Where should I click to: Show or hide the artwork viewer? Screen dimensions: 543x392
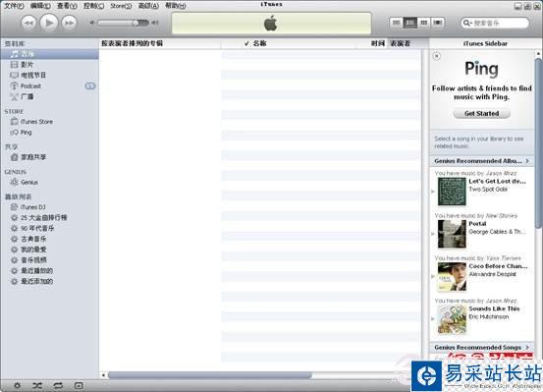tap(79, 385)
